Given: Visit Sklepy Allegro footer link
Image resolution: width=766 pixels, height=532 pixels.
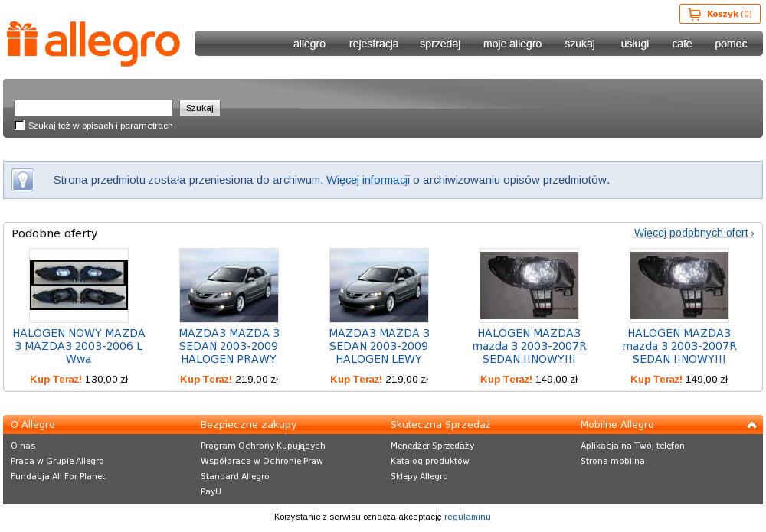Looking at the screenshot, I should coord(419,476).
